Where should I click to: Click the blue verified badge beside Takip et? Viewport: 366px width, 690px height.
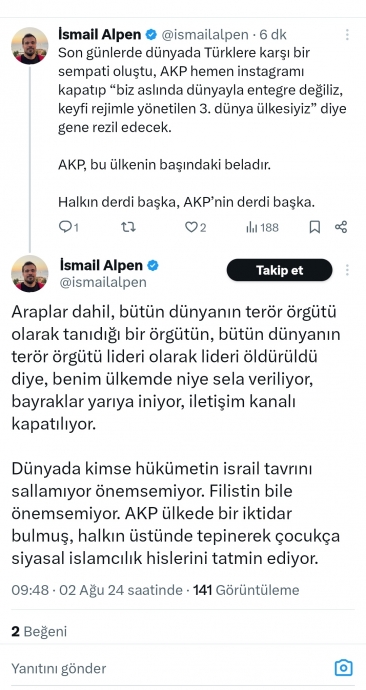click(x=153, y=266)
